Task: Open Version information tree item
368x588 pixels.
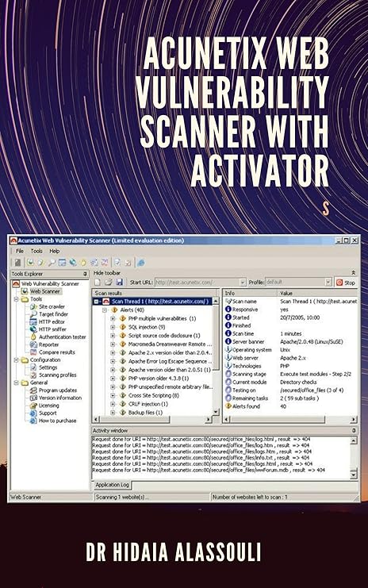Action: tap(60, 398)
